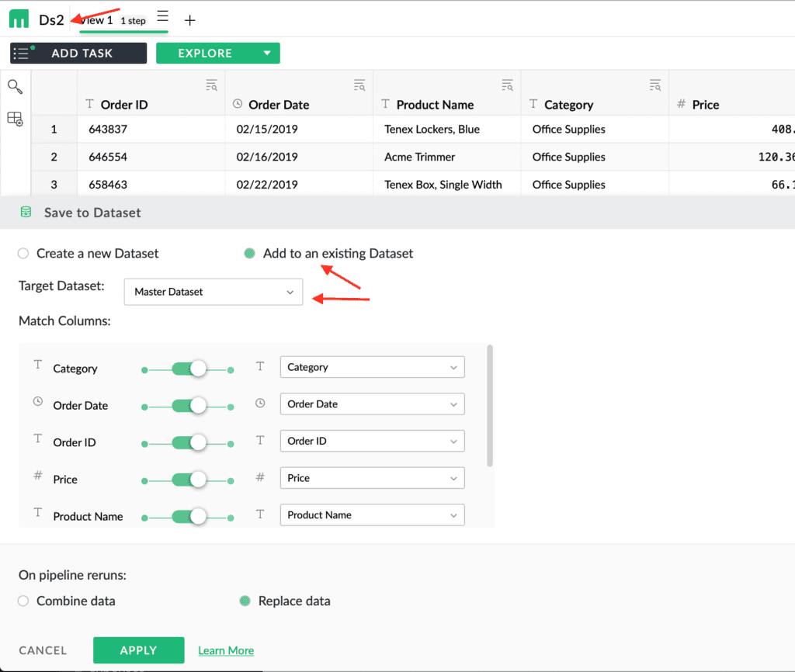Open the Price target column dropdown
This screenshot has height=672, width=795.
[372, 478]
